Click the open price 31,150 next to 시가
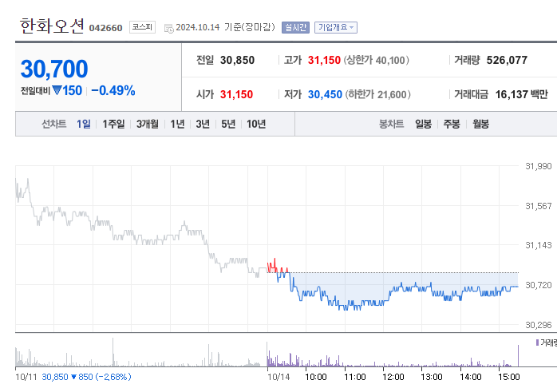The width and height of the screenshot is (557, 392). click(x=236, y=94)
